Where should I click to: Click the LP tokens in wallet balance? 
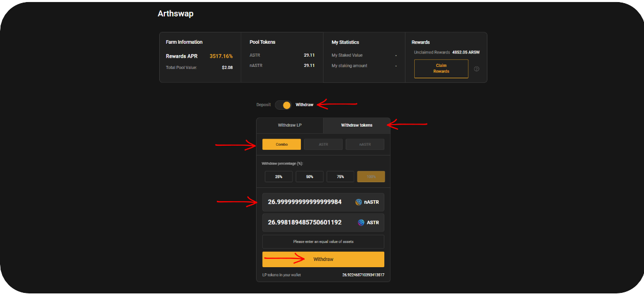(363, 275)
